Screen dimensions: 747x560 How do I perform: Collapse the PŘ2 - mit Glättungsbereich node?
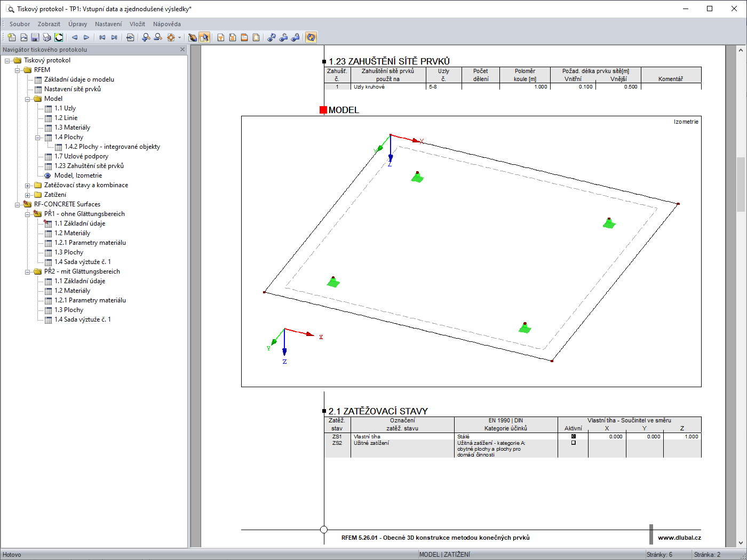point(28,271)
